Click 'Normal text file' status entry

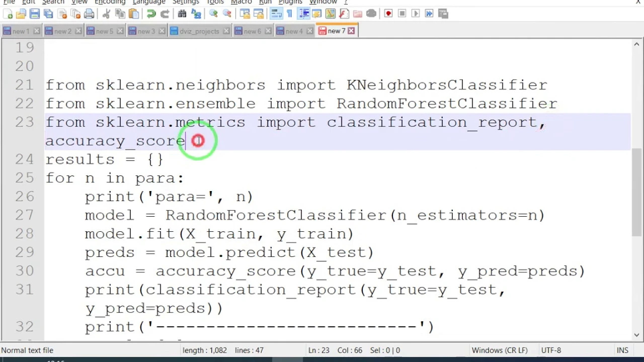(x=27, y=350)
